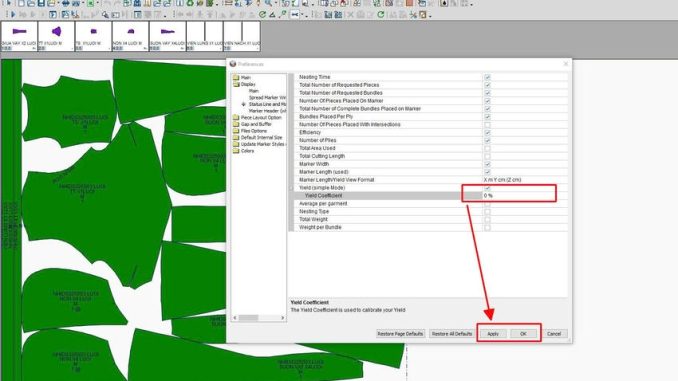Screen dimensions: 678x381
Task: Enable Total Cutting Length checkbox
Action: [487, 156]
